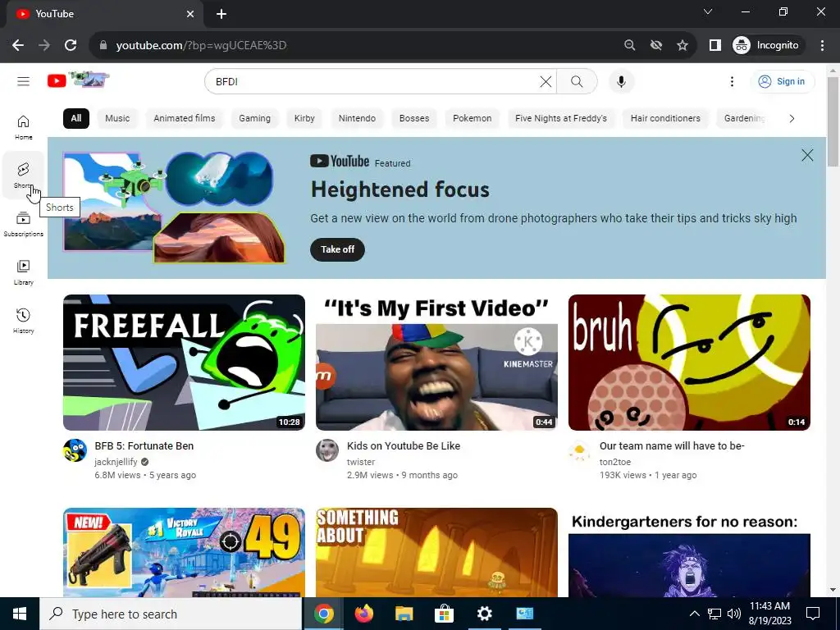Open File Explorer from taskbar
The image size is (840, 630).
[404, 614]
